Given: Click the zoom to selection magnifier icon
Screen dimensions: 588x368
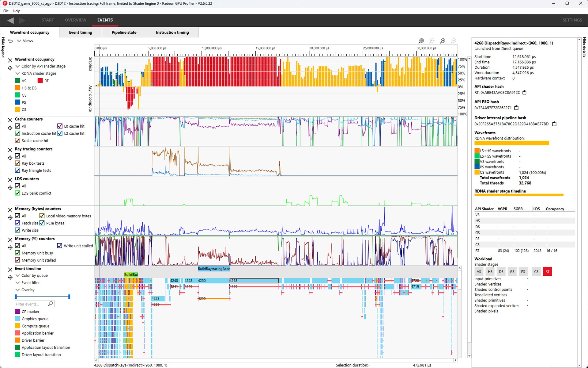Looking at the screenshot, I should [421, 41].
